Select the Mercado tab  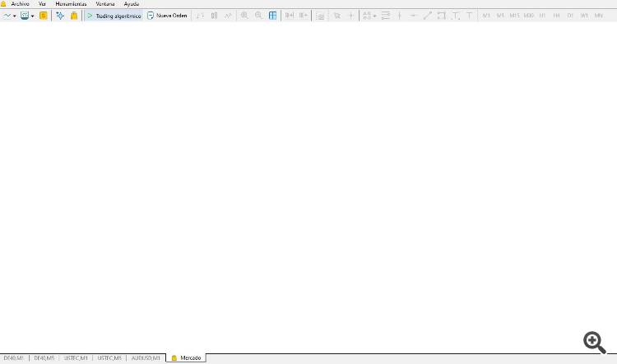click(x=186, y=357)
